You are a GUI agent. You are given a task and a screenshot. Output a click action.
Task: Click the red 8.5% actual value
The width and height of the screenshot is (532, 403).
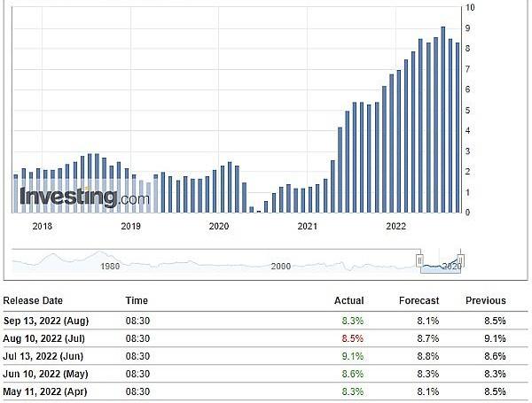(353, 338)
